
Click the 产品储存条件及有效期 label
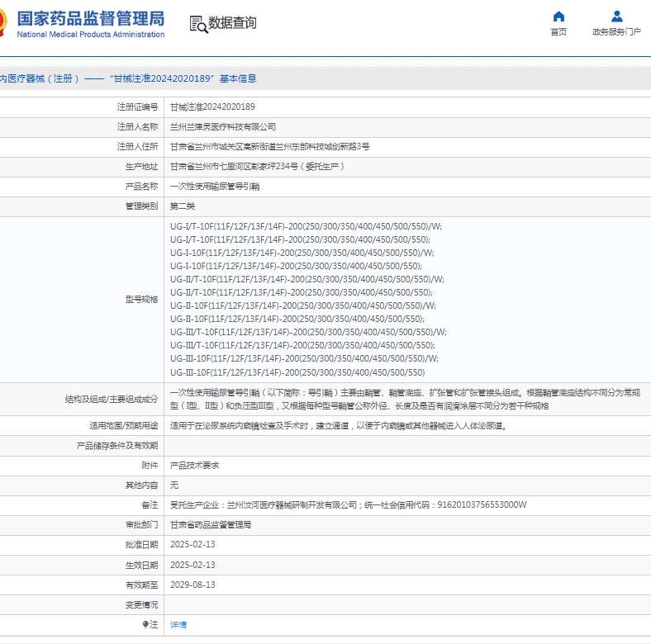coord(117,446)
